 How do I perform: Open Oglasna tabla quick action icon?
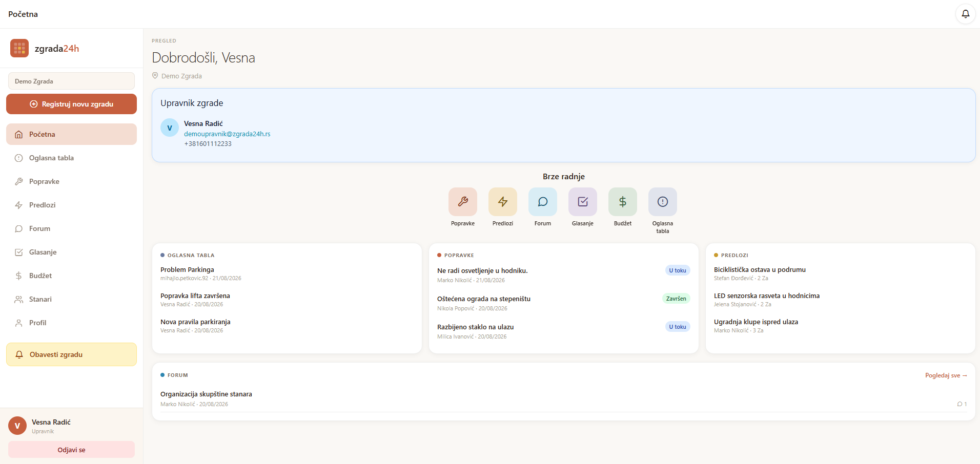pyautogui.click(x=663, y=202)
